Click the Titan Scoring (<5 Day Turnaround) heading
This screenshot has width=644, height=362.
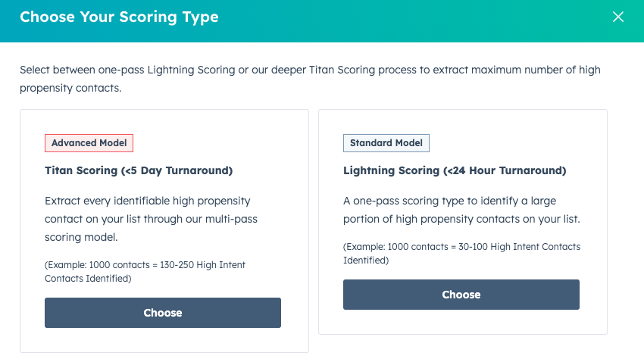[x=139, y=170]
